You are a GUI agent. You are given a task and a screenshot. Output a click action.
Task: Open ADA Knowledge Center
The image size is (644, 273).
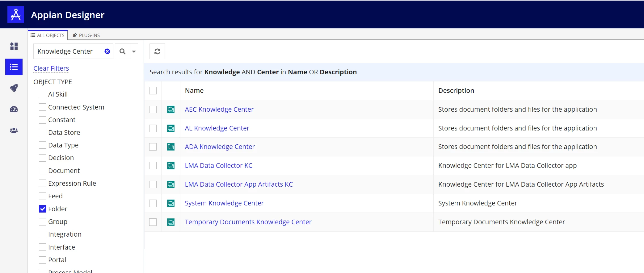(220, 147)
